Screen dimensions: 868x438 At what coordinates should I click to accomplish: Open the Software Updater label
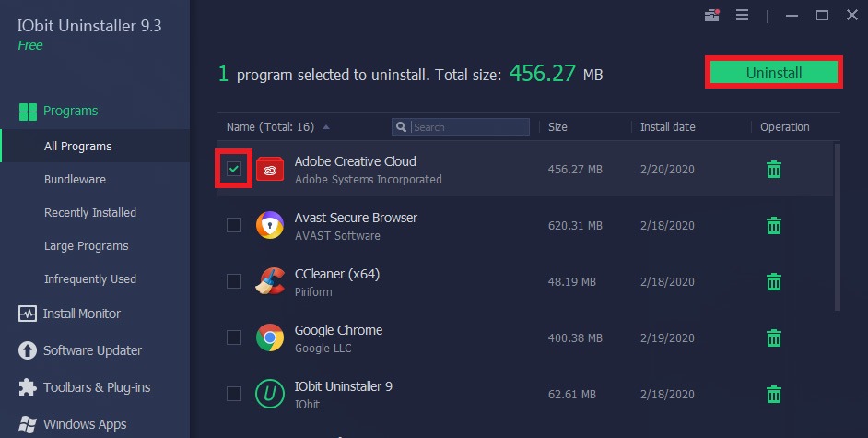pyautogui.click(x=92, y=350)
